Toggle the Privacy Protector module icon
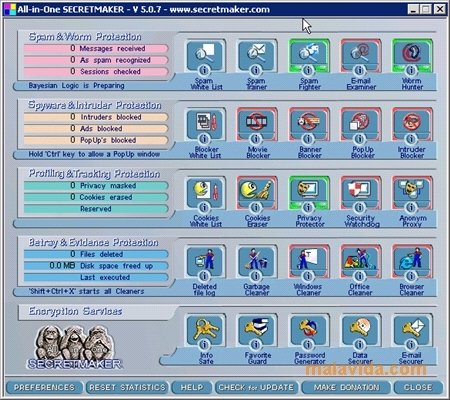The width and height of the screenshot is (450, 400). click(x=309, y=192)
